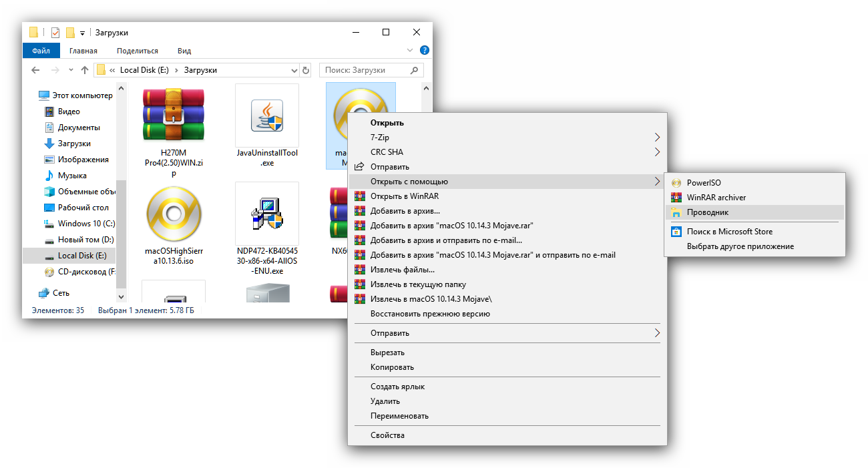This screenshot has height=468, width=868.
Task: Open the address bar history dropdown
Action: coord(294,70)
